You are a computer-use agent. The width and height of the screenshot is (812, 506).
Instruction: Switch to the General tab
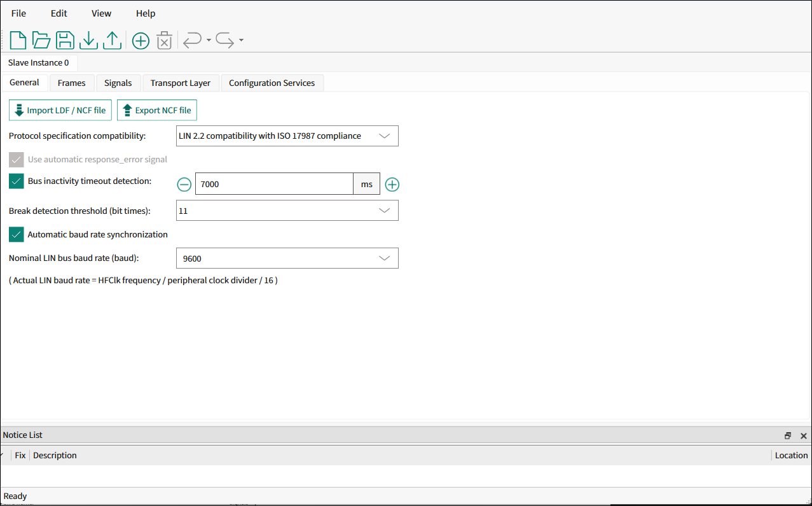(25, 83)
